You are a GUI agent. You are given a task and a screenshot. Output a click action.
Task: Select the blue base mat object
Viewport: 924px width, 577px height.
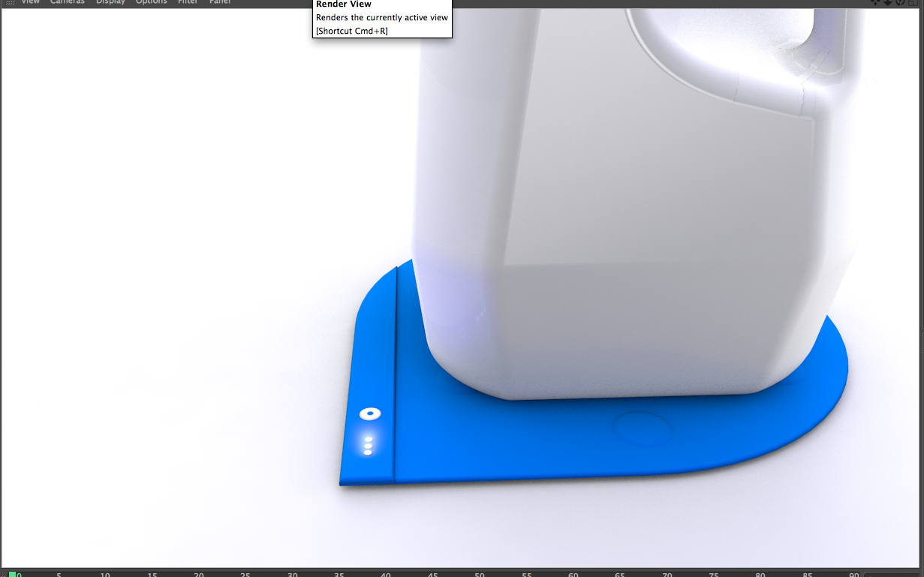tap(525, 443)
